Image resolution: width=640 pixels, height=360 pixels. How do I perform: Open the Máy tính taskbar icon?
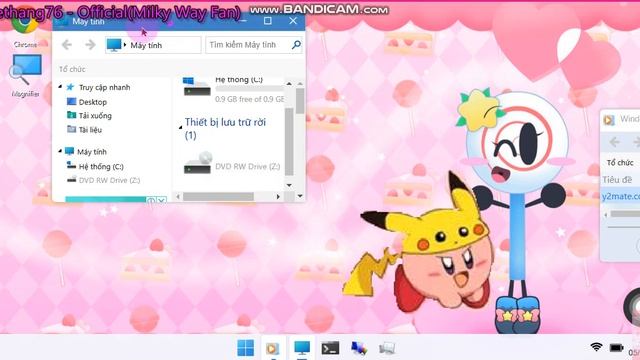(x=302, y=348)
